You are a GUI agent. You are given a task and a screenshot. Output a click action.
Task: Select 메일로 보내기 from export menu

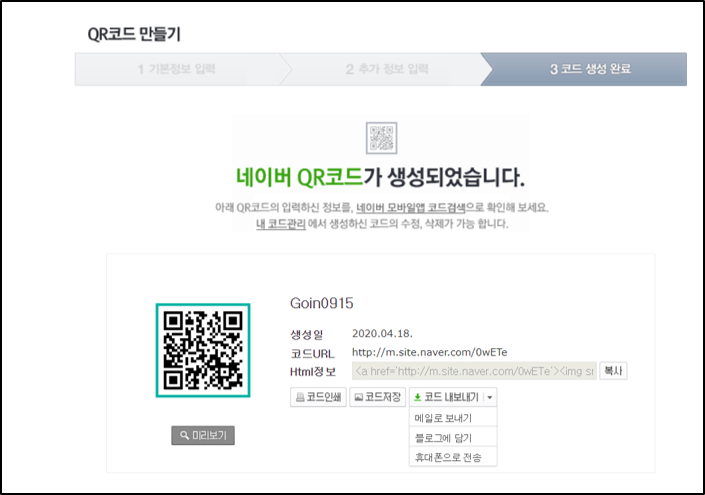(453, 418)
